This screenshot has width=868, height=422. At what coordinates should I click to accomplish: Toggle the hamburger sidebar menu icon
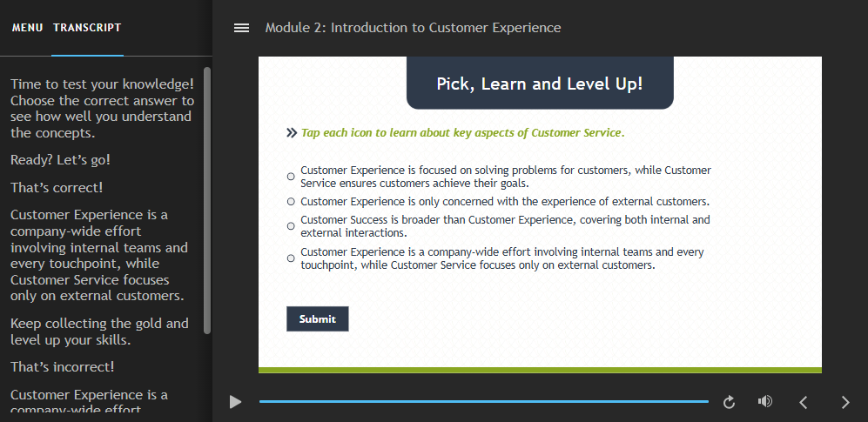click(x=241, y=28)
